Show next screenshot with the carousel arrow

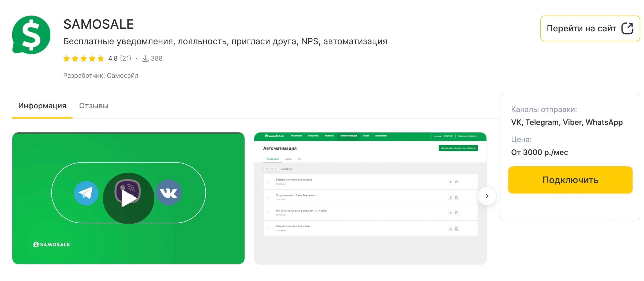[487, 196]
